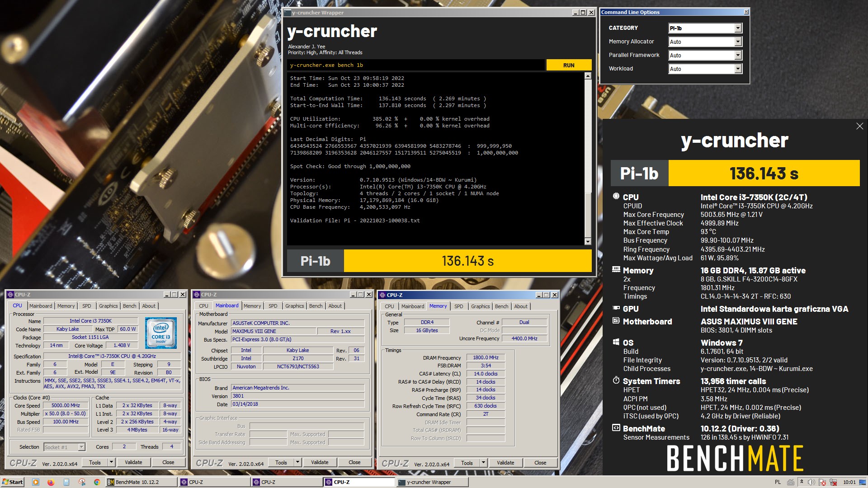Switch to BenchMate 10.12.2 in the taskbar

tap(141, 482)
